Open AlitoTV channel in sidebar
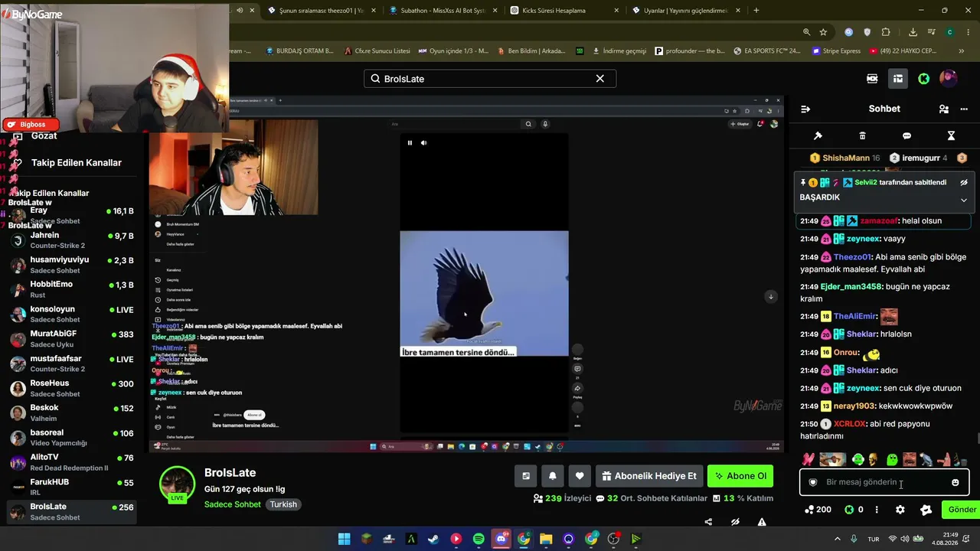Viewport: 980px width, 551px height. pyautogui.click(x=73, y=463)
